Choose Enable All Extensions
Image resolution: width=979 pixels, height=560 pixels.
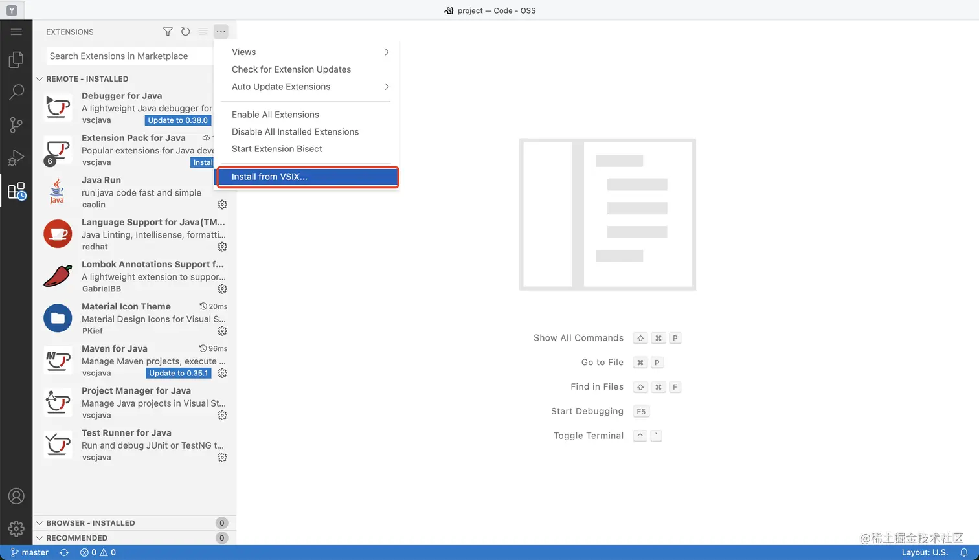306,115
